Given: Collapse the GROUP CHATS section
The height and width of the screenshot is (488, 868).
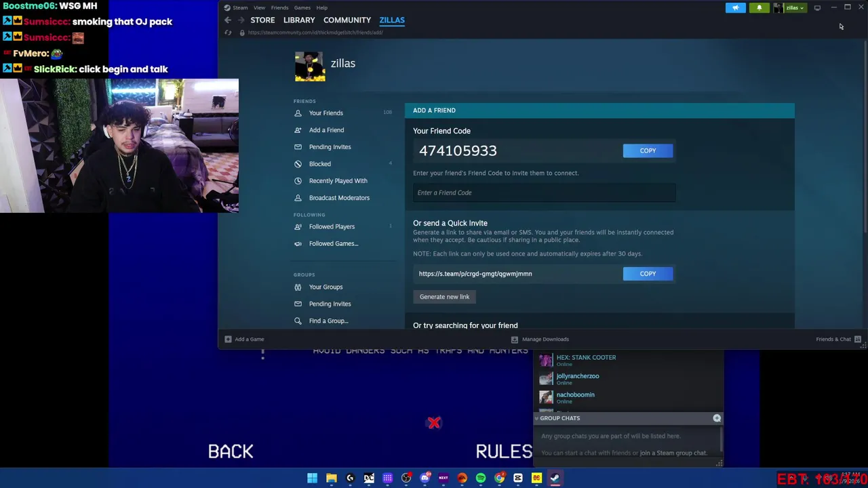Looking at the screenshot, I should 536,418.
